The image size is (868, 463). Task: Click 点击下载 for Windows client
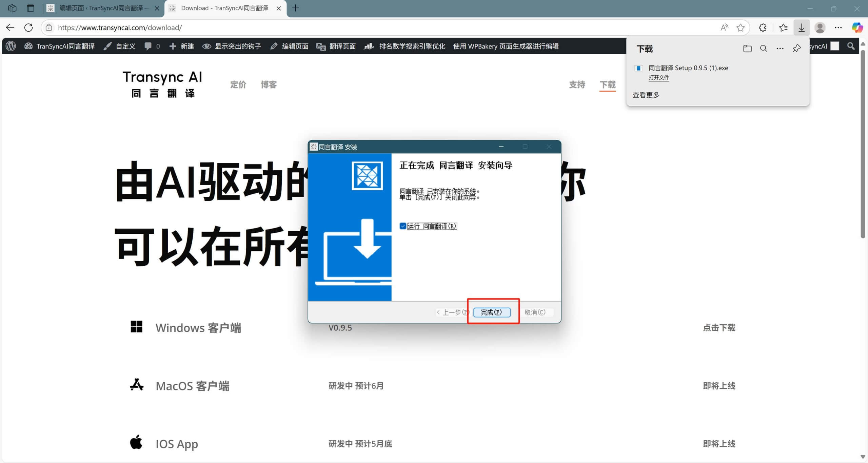pyautogui.click(x=719, y=328)
